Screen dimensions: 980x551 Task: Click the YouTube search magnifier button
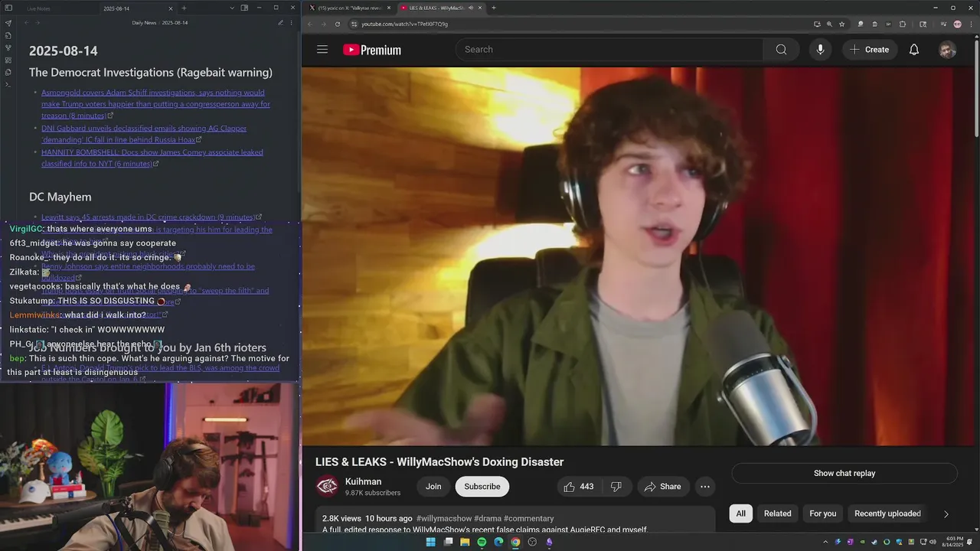[x=781, y=50]
